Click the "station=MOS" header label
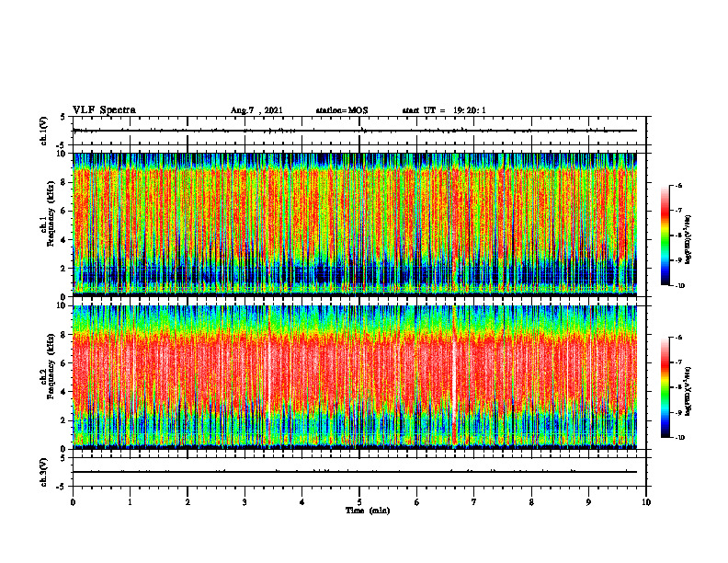This screenshot has height=563, width=728. 342,110
